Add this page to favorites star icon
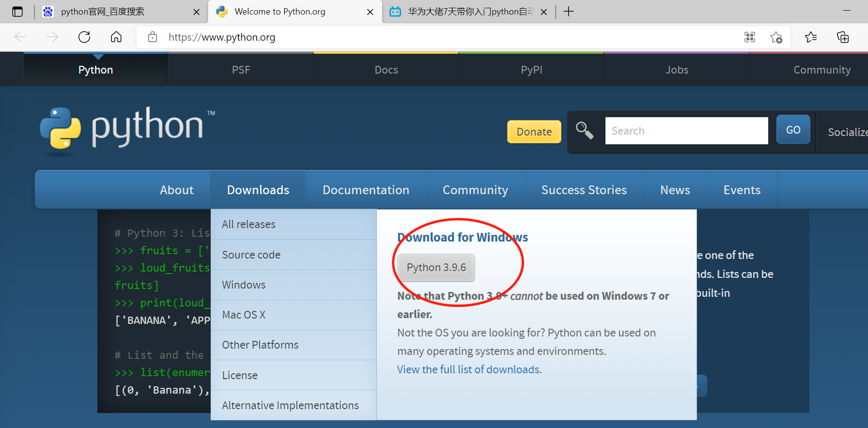 (x=776, y=37)
